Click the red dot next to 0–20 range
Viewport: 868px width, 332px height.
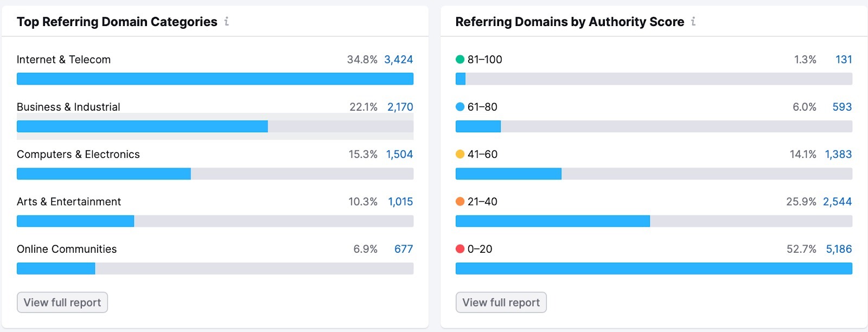tap(461, 249)
